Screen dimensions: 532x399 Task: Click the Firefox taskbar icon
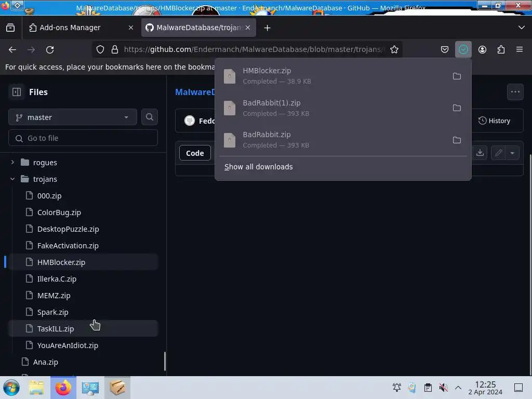[63, 388]
